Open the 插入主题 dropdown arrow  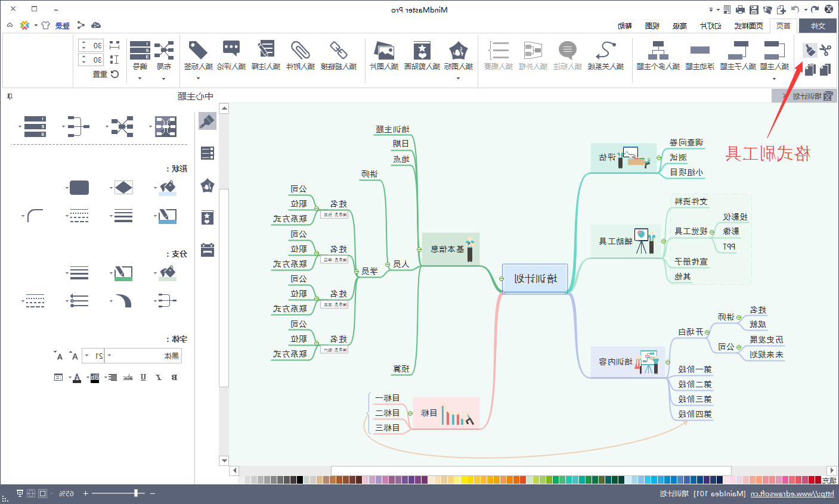click(774, 79)
